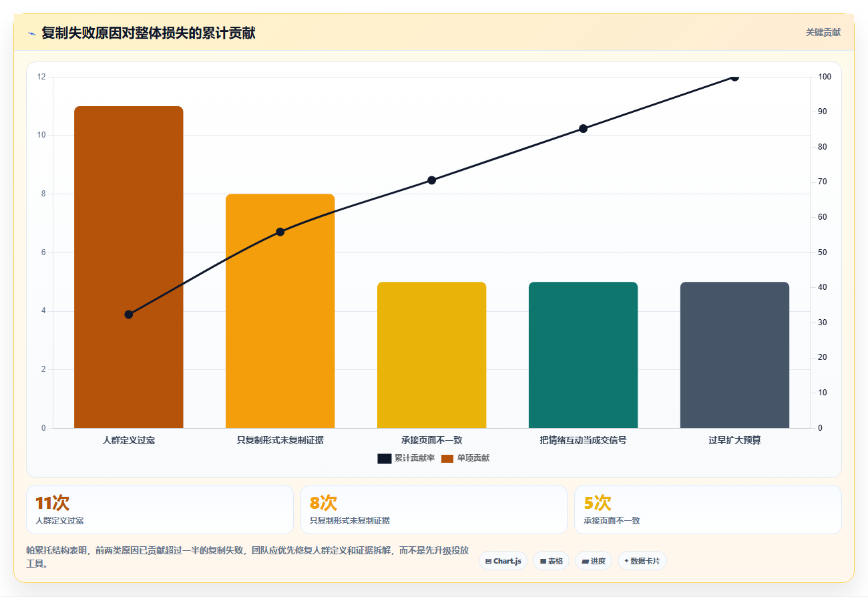Toggle the 累计贡献率 legend item
Screen dimensions: 868x597
[406, 458]
